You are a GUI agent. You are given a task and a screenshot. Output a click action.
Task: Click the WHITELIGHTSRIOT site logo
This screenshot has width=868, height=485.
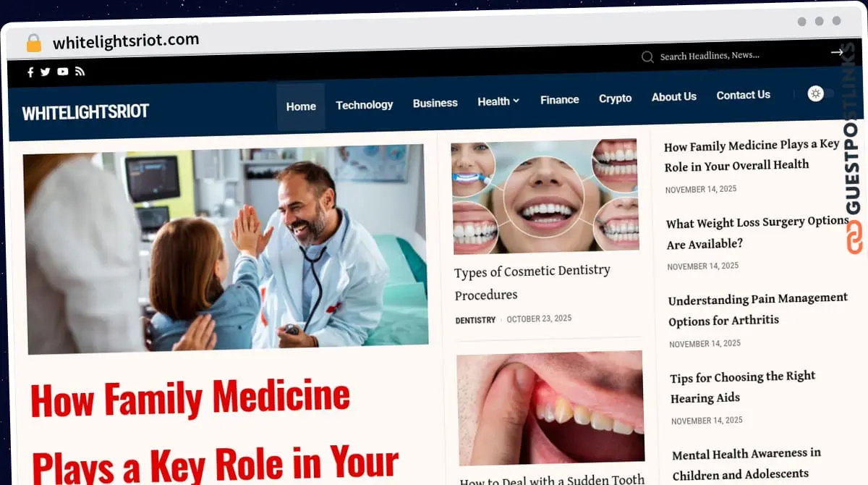[85, 112]
